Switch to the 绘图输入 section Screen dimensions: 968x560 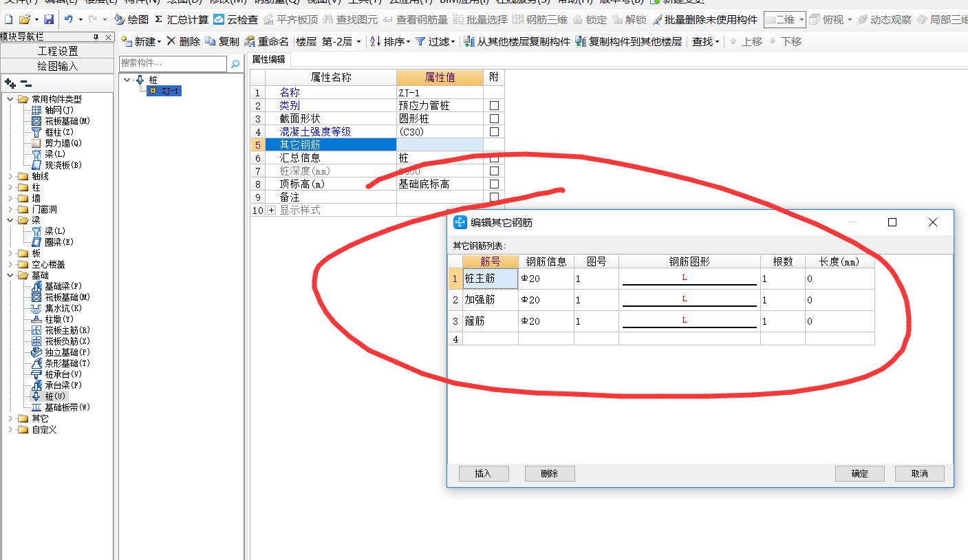pos(57,66)
